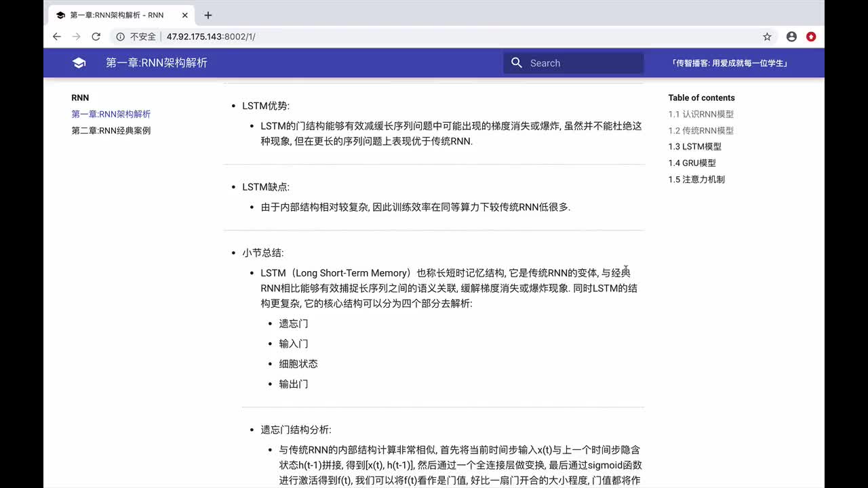
Task: Click the 细胞状态 list item
Action: tap(298, 363)
